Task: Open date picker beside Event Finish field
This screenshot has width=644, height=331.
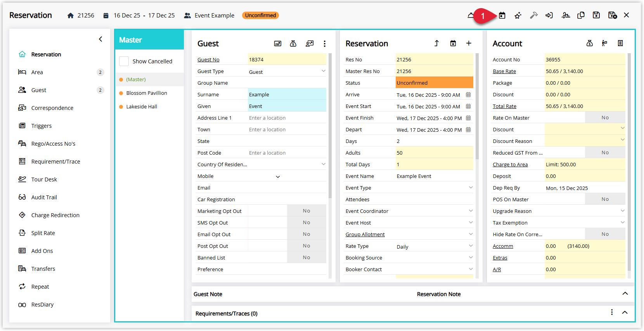Action: tap(468, 118)
